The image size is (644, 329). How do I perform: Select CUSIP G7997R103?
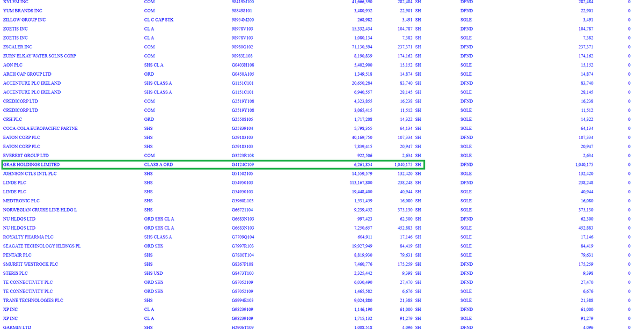coord(243,246)
